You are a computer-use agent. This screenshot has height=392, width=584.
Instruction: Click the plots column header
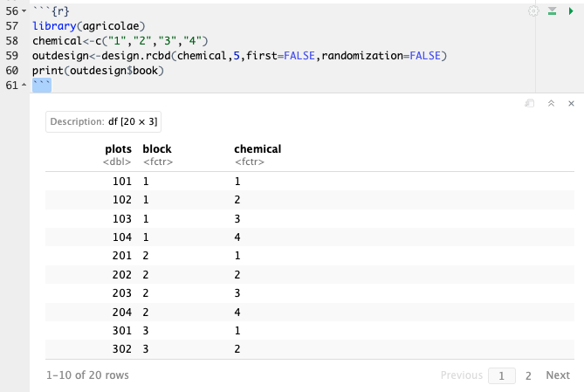118,149
